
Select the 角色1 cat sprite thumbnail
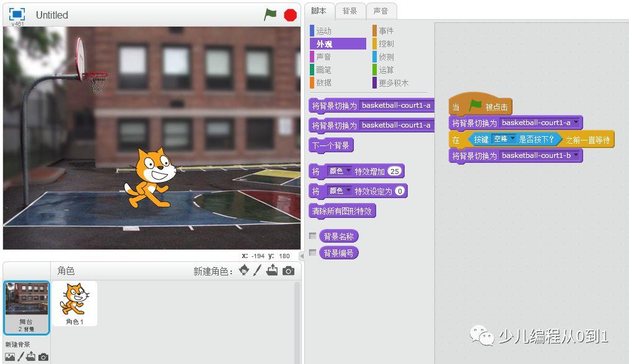click(74, 303)
